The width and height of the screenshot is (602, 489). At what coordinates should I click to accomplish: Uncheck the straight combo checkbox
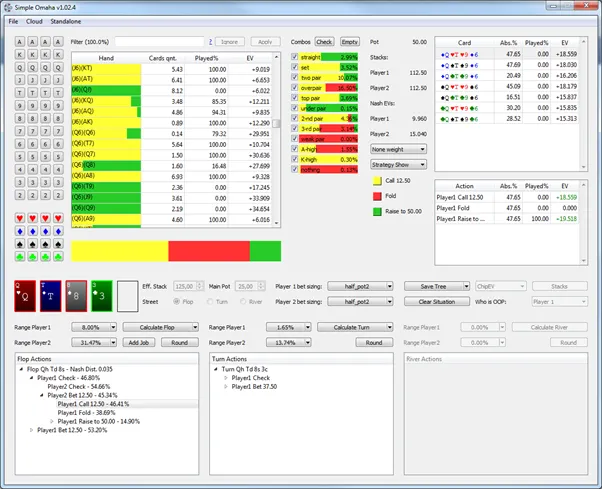point(293,57)
